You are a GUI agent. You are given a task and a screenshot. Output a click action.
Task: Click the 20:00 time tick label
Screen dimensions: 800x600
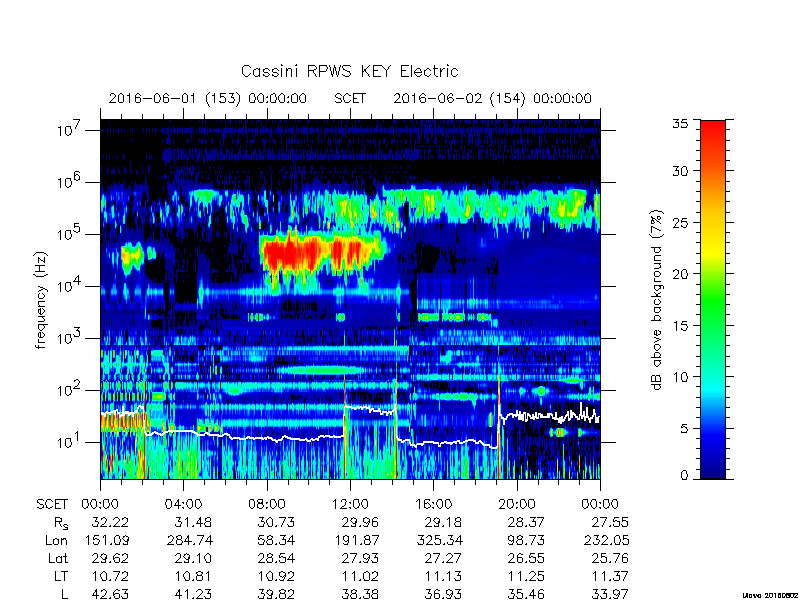point(517,505)
